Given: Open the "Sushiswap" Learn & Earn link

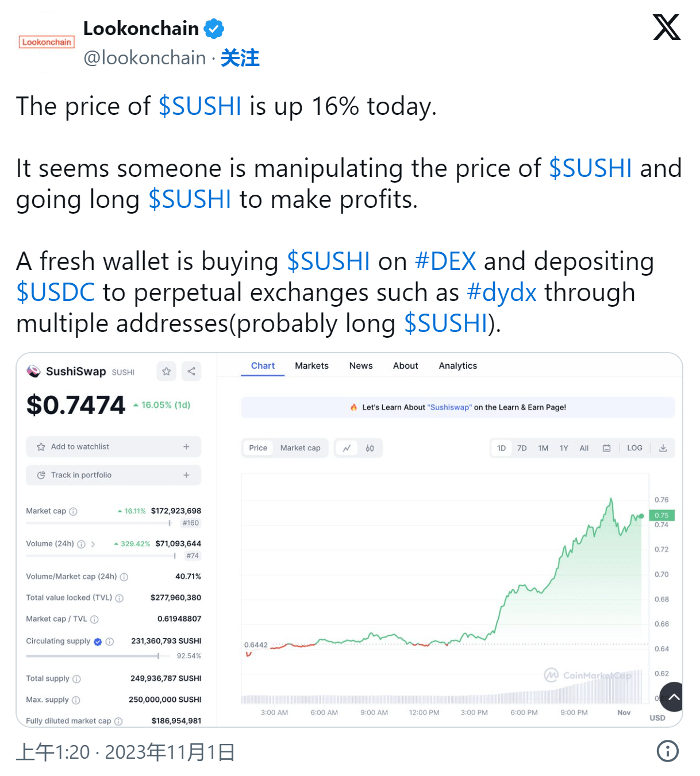Looking at the screenshot, I should click(450, 407).
